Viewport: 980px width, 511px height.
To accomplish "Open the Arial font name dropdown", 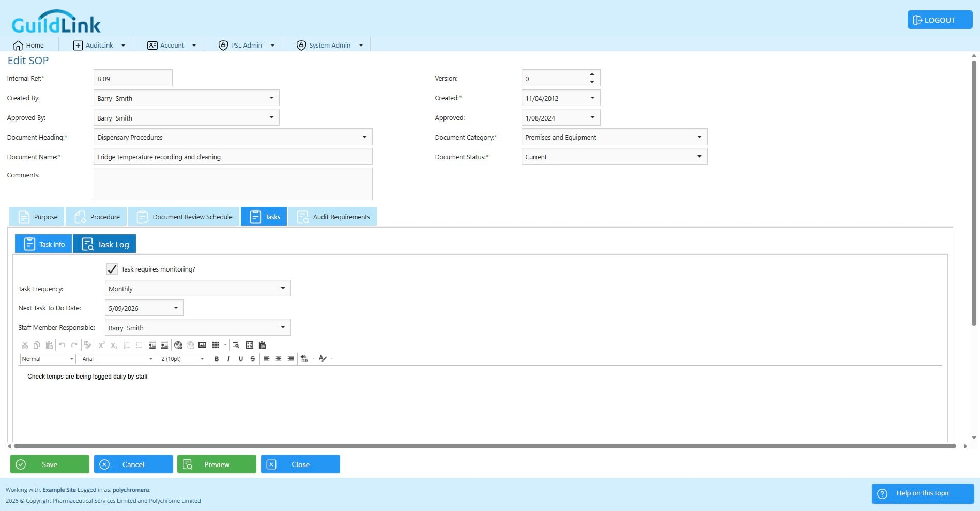I will click(x=151, y=359).
